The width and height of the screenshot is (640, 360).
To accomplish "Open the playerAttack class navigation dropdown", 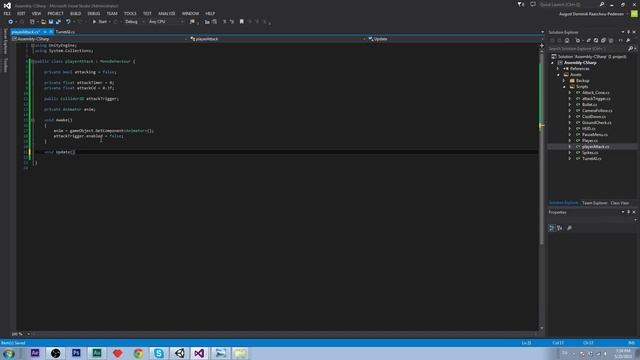I will pyautogui.click(x=278, y=39).
